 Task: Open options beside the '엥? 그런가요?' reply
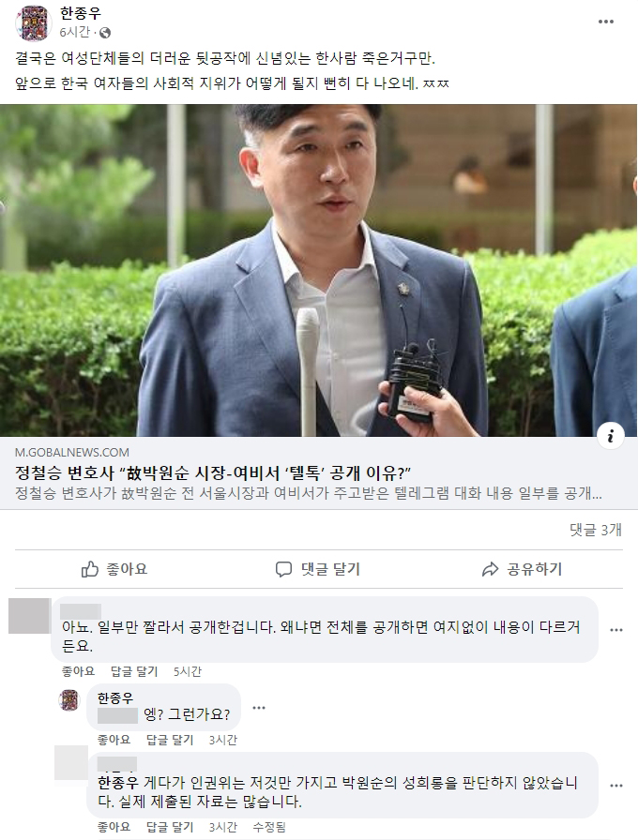[x=259, y=708]
